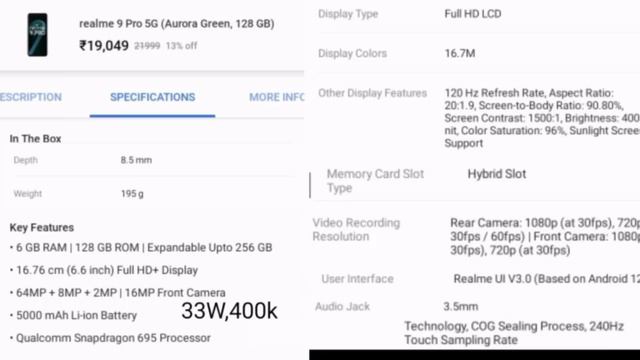This screenshot has width=640, height=360.
Task: Click the 16.76 cm Full HD+ Display feature line
Action: pos(104,270)
